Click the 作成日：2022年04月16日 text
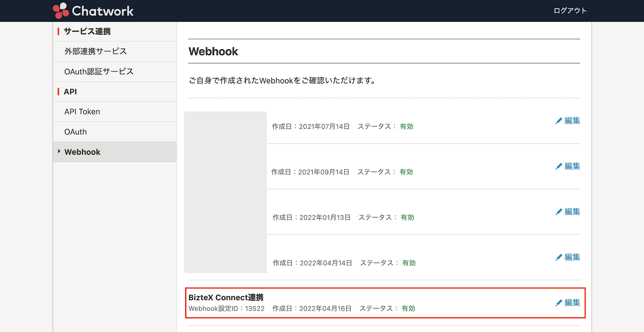This screenshot has width=644, height=332. coord(312,309)
